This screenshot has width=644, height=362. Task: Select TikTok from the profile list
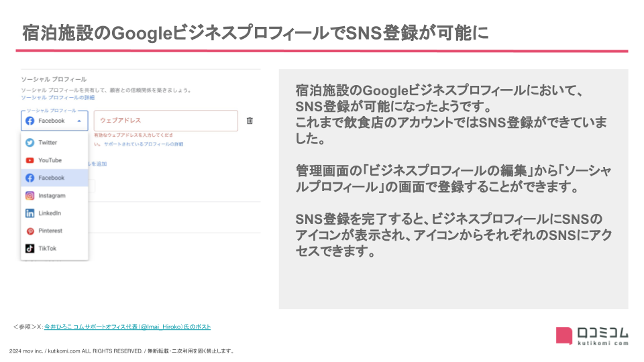[x=48, y=248]
